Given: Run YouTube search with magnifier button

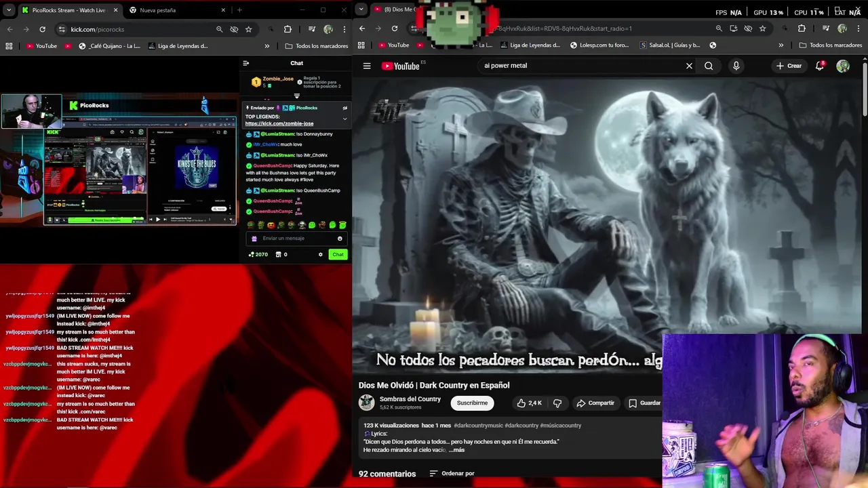Looking at the screenshot, I should point(709,66).
